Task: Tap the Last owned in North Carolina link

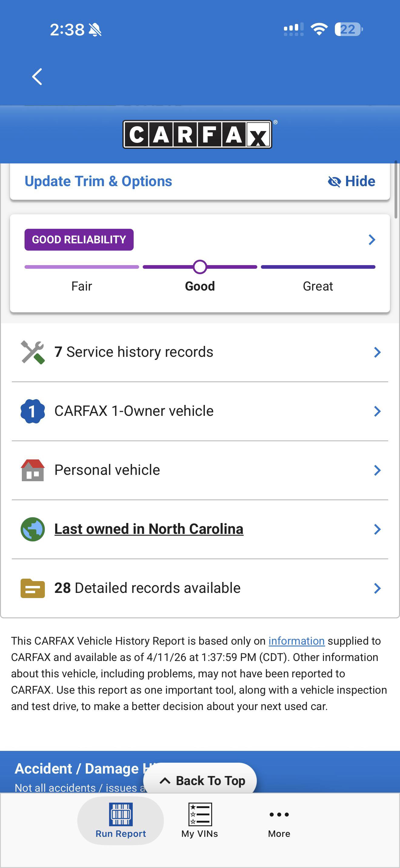Action: click(x=149, y=529)
